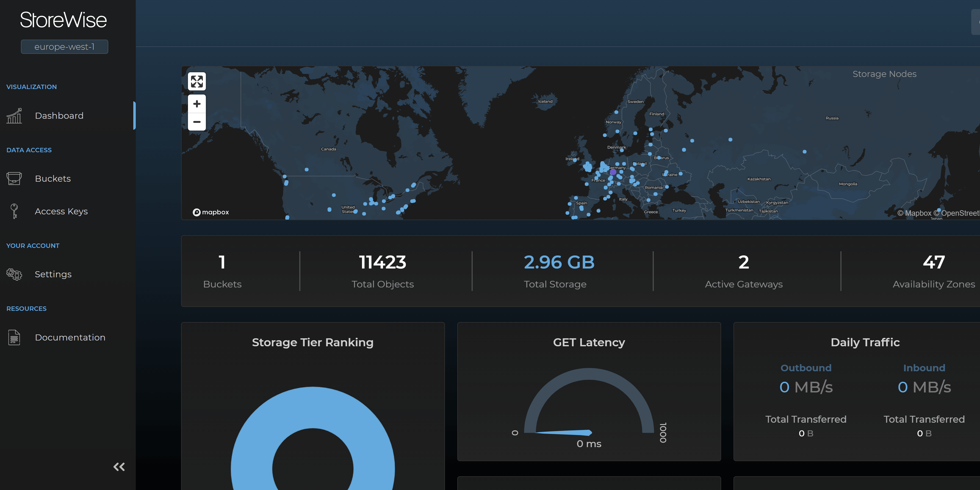Zoom in using the map plus icon

(197, 104)
